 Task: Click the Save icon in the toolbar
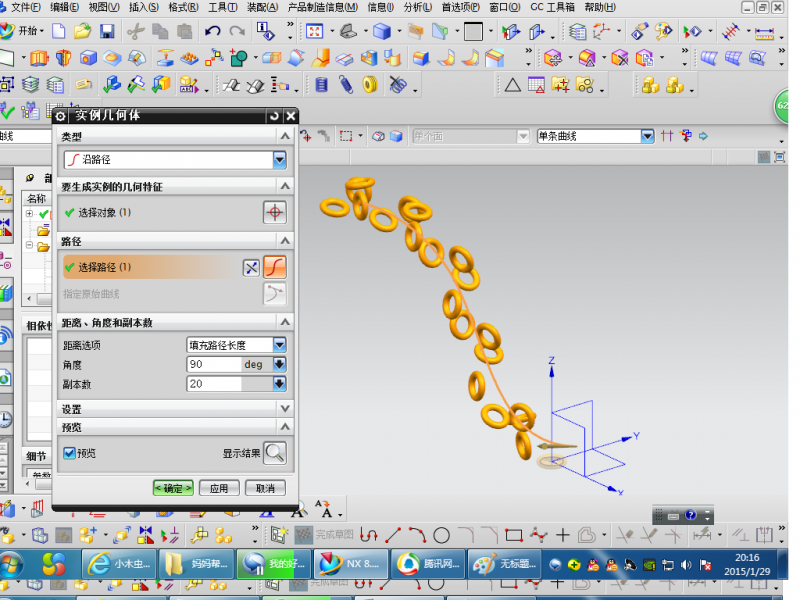point(107,31)
